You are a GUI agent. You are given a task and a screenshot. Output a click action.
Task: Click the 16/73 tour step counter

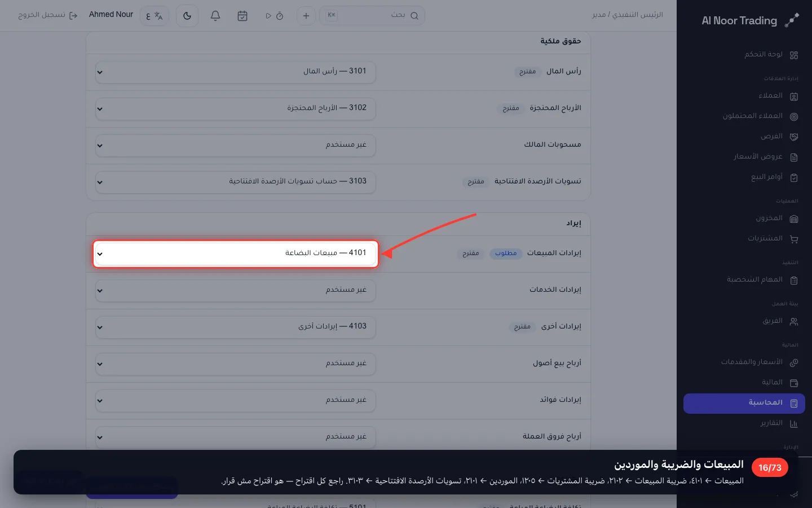tap(770, 467)
